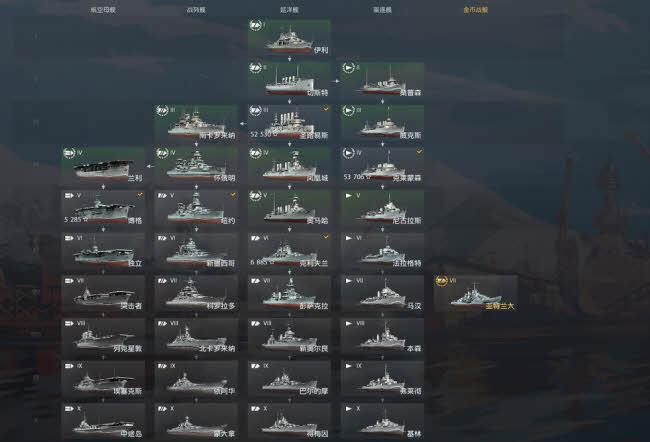
Task: Click the battleship icon on 蒙大拿 card
Action: click(x=162, y=408)
